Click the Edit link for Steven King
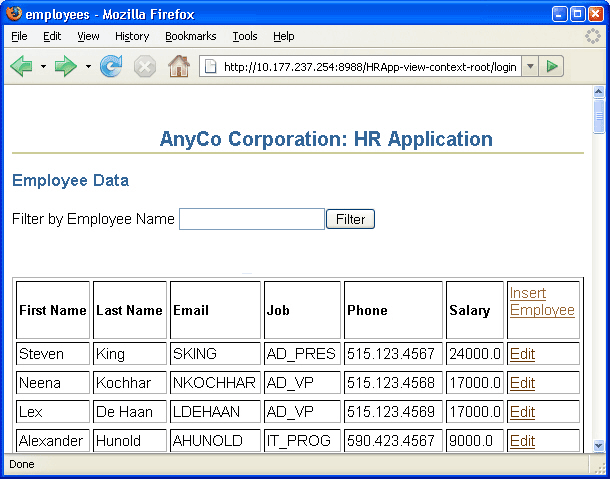The image size is (610, 479). [x=522, y=354]
